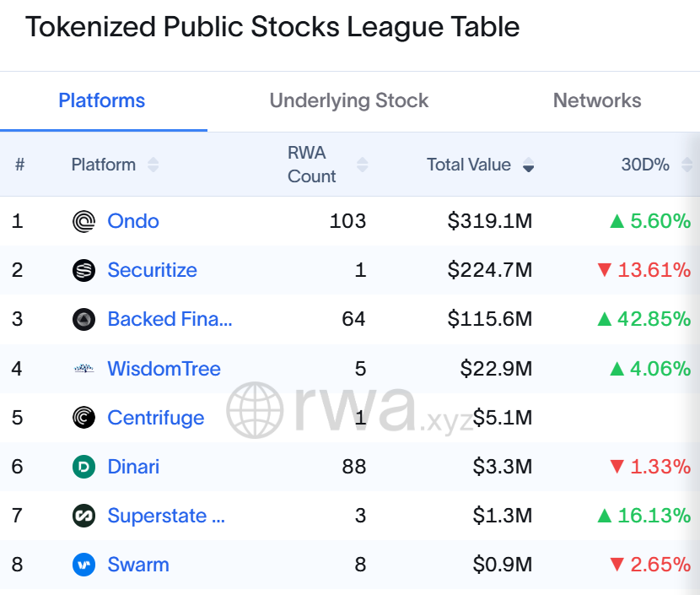Click the Superstate logo icon

click(83, 516)
